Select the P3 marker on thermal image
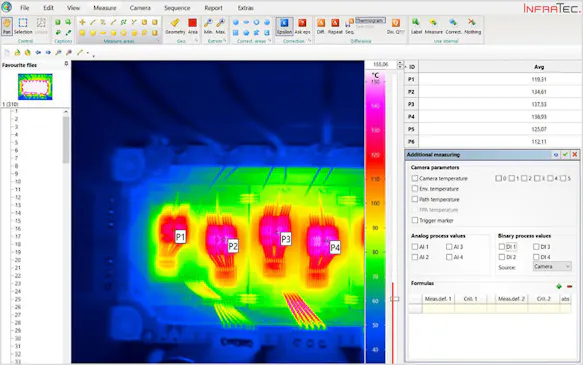 pos(286,239)
